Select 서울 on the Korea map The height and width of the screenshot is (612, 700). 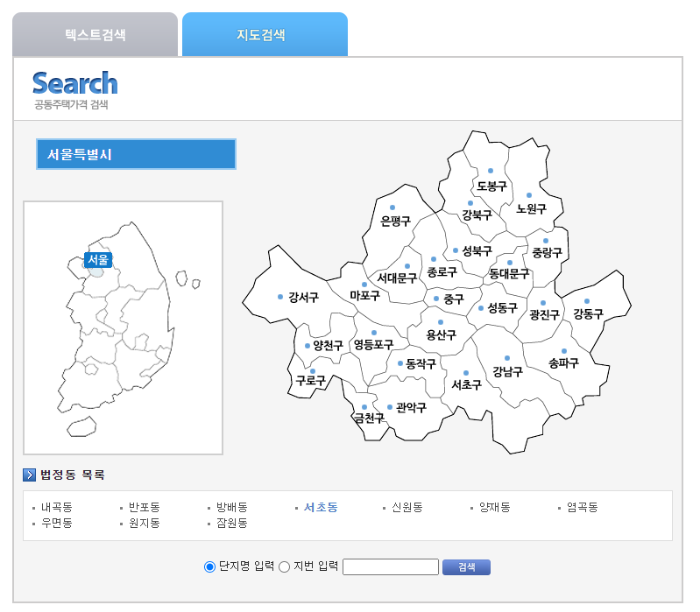tap(98, 260)
